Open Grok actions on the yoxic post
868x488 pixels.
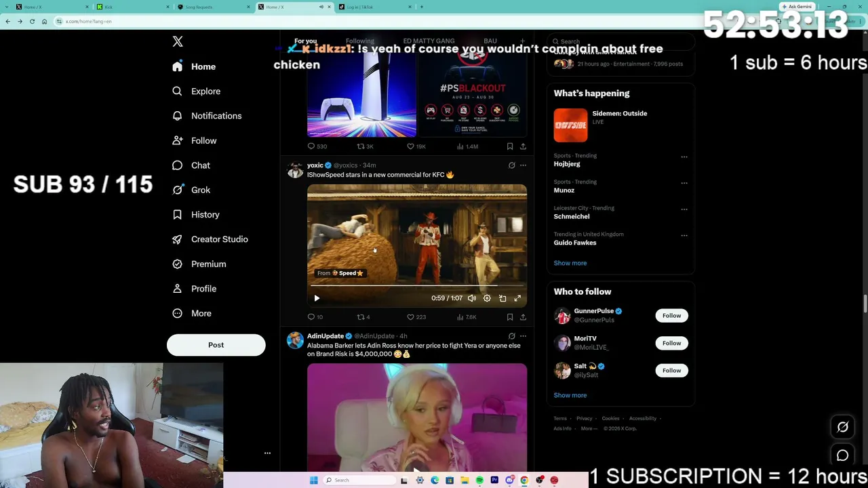coord(512,165)
